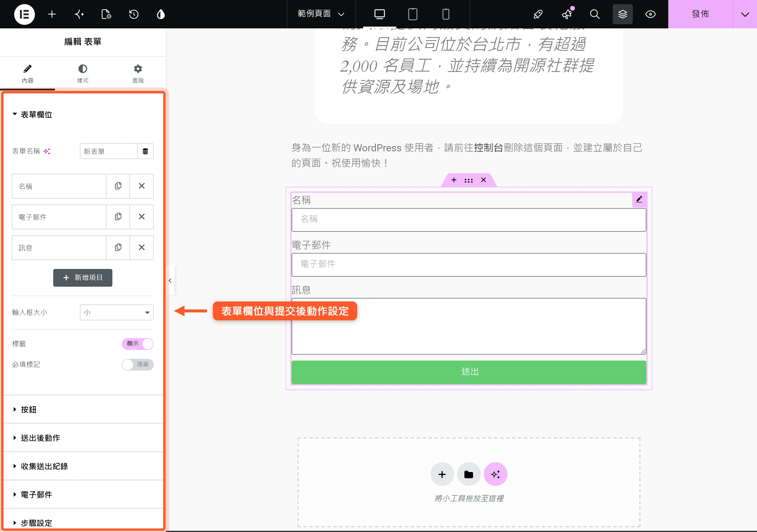Switch to tablet device preview
The image size is (757, 532).
(413, 14)
